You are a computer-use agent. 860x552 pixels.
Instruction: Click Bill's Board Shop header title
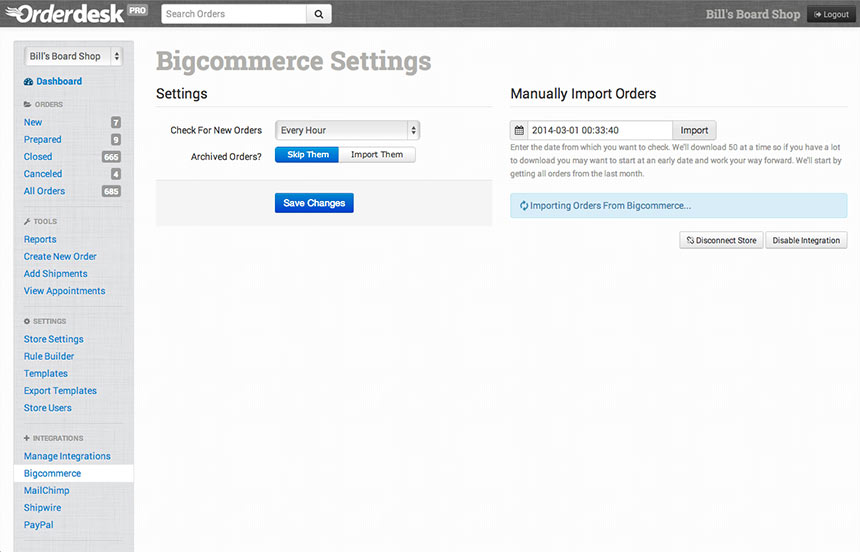tap(752, 15)
